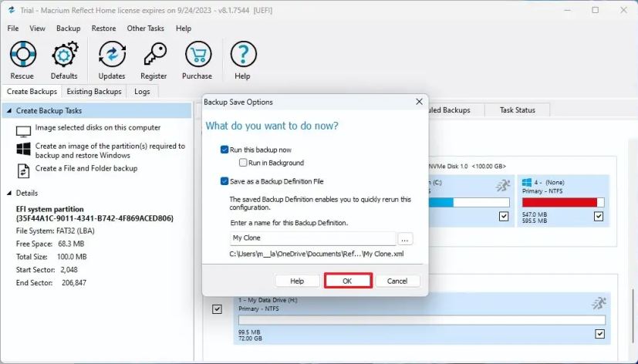Open the Other Tasks menu

point(145,29)
